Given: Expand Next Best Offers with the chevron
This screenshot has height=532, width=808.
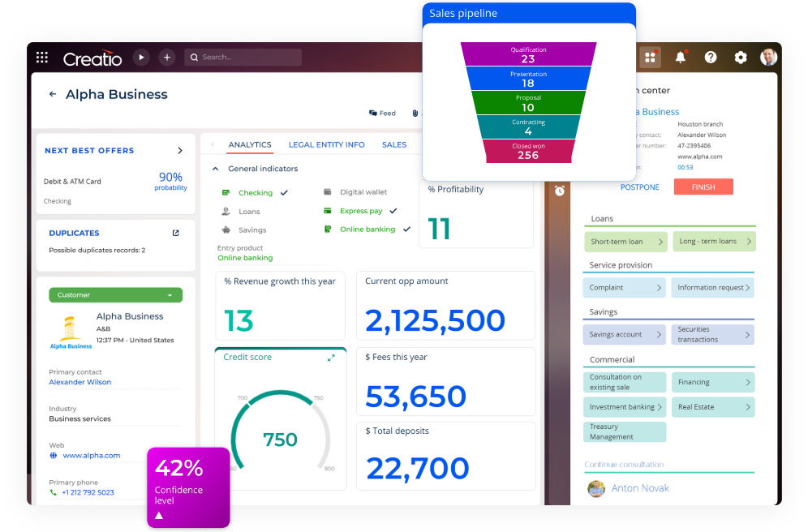Looking at the screenshot, I should pos(182,150).
